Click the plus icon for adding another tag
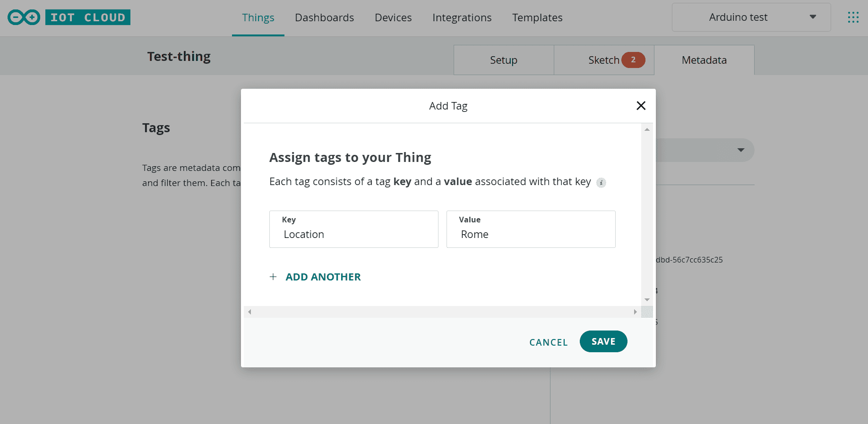The image size is (868, 424). click(x=273, y=277)
